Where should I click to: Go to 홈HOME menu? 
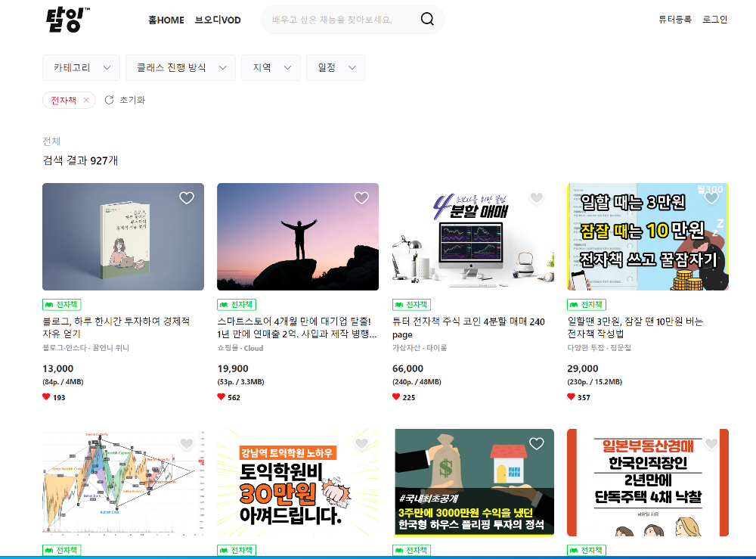point(168,20)
